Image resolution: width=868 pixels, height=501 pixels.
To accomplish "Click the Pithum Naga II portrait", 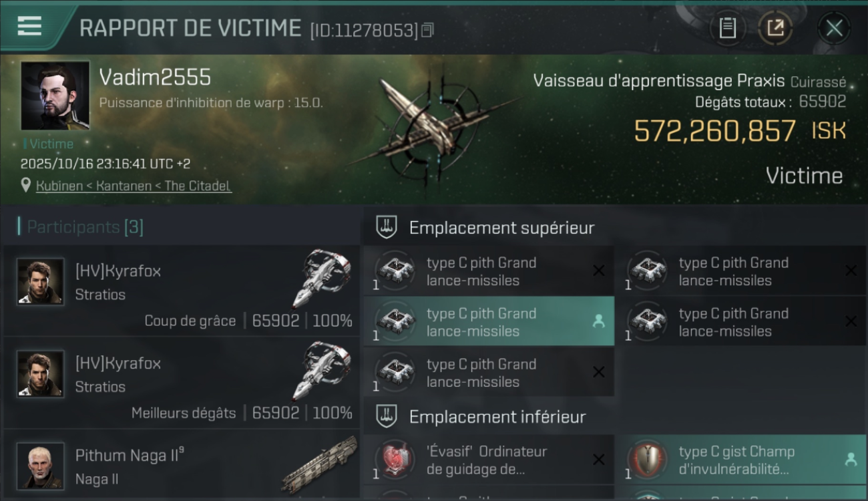I will click(41, 466).
